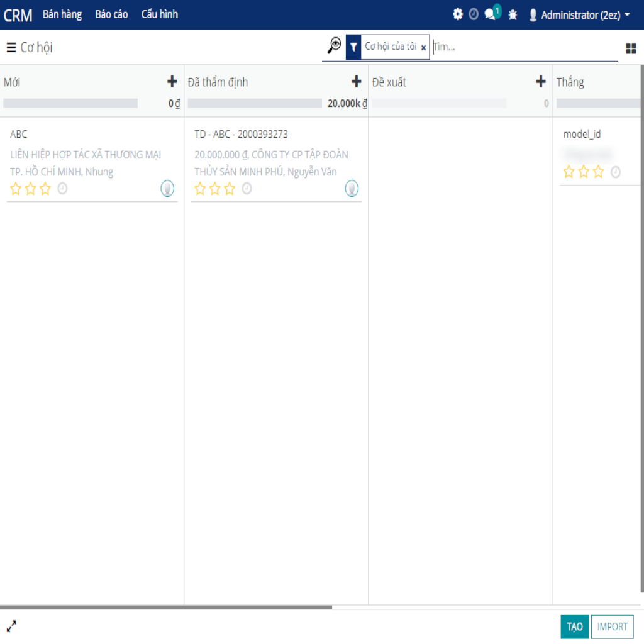Add a quick opportunity in Đề xuất column

point(540,82)
